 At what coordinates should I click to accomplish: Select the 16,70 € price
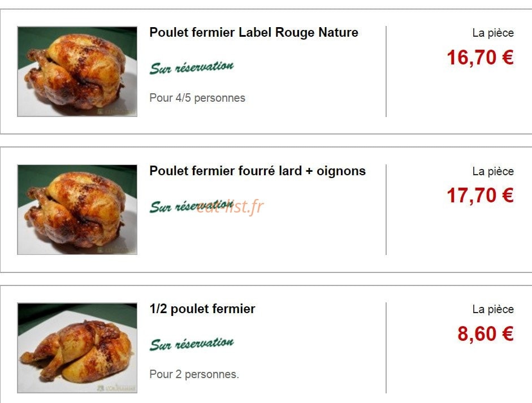click(x=480, y=57)
